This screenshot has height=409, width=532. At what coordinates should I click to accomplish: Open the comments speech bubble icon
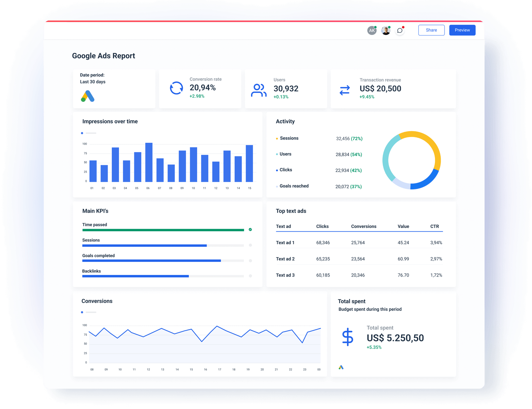[x=400, y=31]
